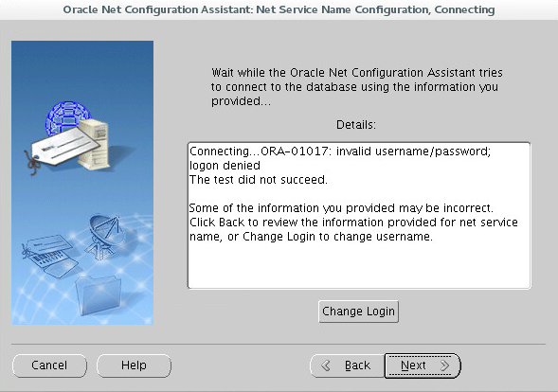Click the Details: label
This screenshot has width=558, height=392.
[x=356, y=125]
